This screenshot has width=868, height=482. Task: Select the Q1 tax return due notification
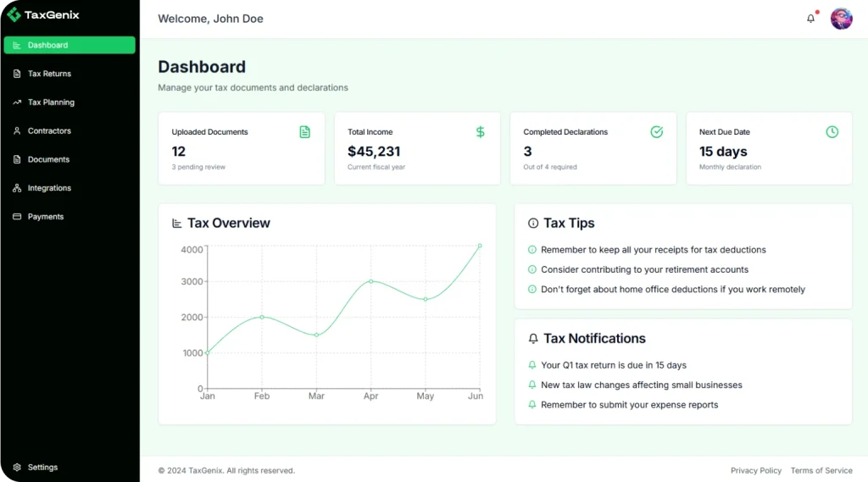coord(614,365)
